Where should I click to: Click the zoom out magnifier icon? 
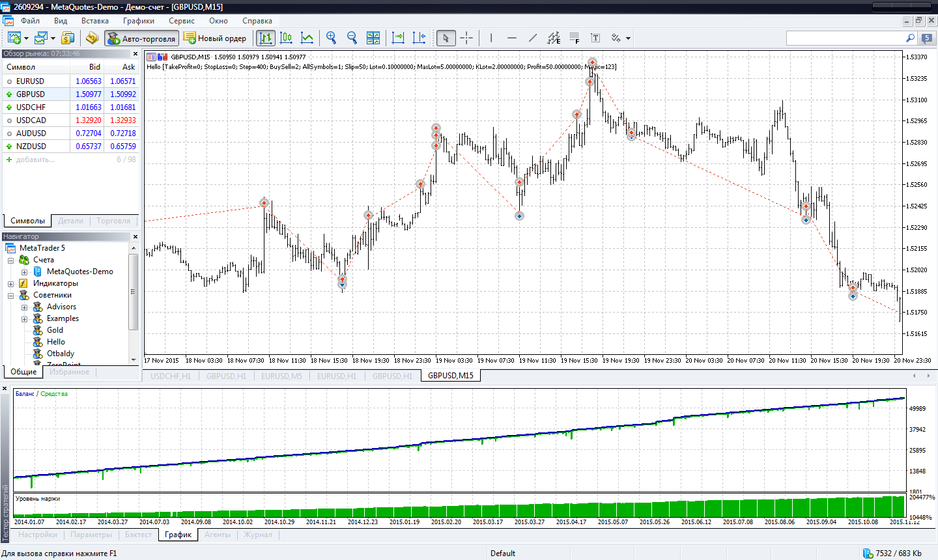(352, 38)
